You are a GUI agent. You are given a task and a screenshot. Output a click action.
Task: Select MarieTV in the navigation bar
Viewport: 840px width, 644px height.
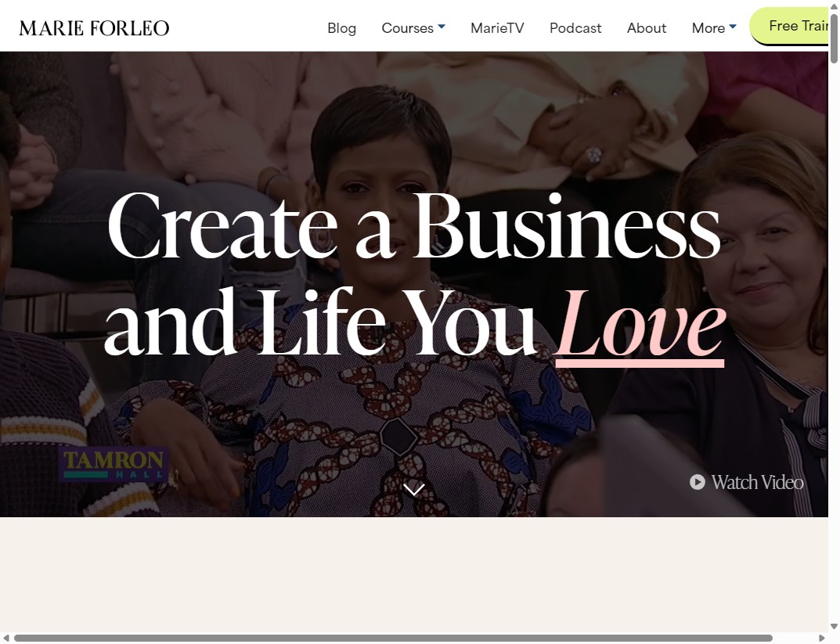click(496, 27)
